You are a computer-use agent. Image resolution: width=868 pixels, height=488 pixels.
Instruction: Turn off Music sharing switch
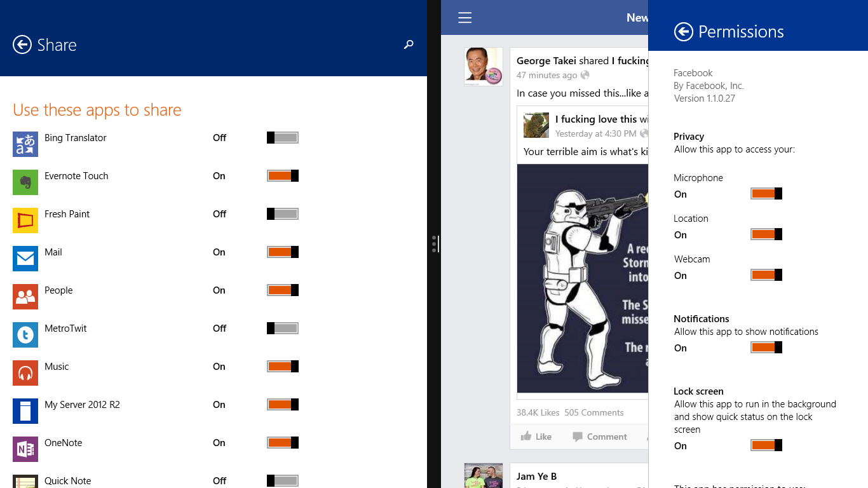click(283, 367)
